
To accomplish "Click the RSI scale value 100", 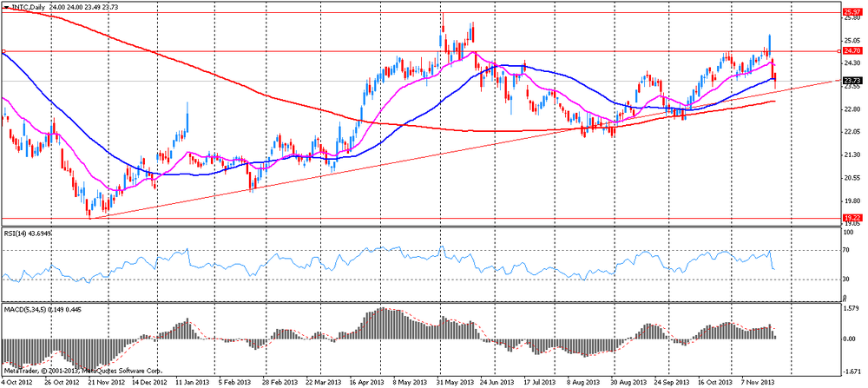I will point(847,233).
